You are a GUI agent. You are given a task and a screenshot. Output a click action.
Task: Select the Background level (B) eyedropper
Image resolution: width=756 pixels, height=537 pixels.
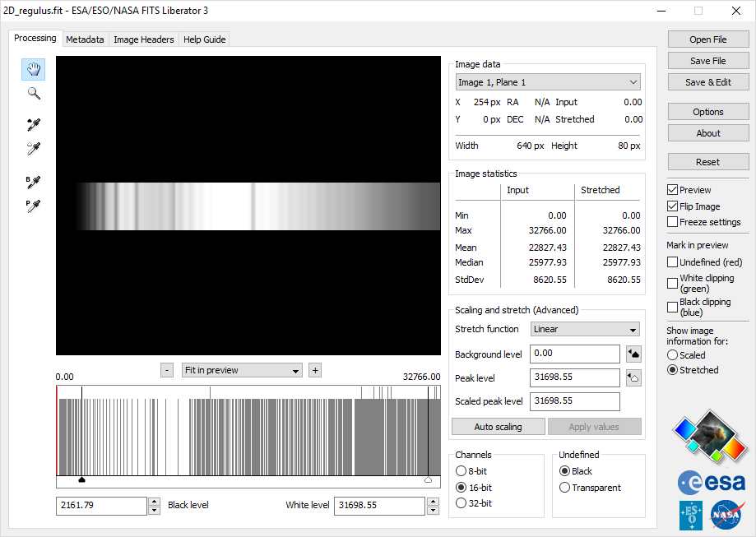[34, 182]
